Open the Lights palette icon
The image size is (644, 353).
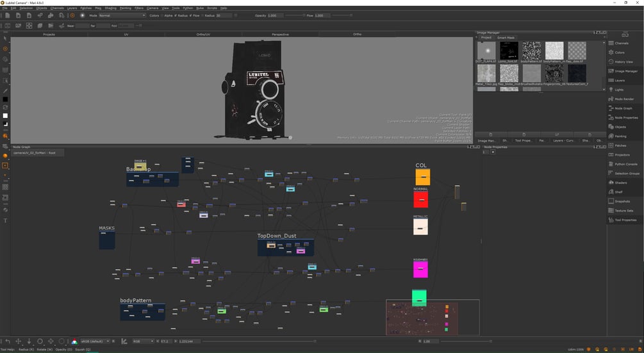(611, 90)
